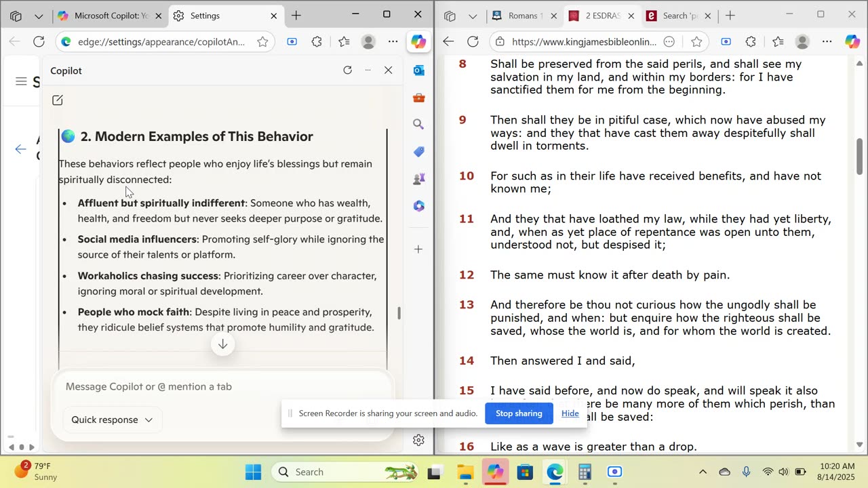
Task: Go back in Settings appearance page
Action: click(21, 149)
